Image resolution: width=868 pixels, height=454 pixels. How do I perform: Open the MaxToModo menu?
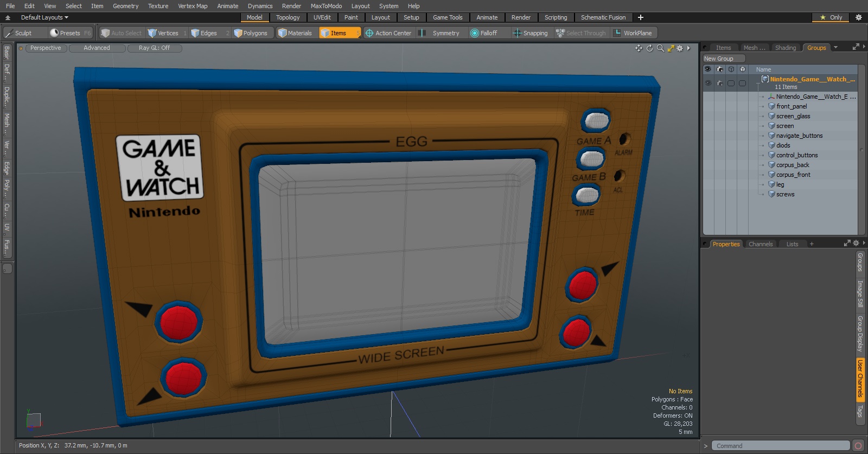(x=326, y=6)
